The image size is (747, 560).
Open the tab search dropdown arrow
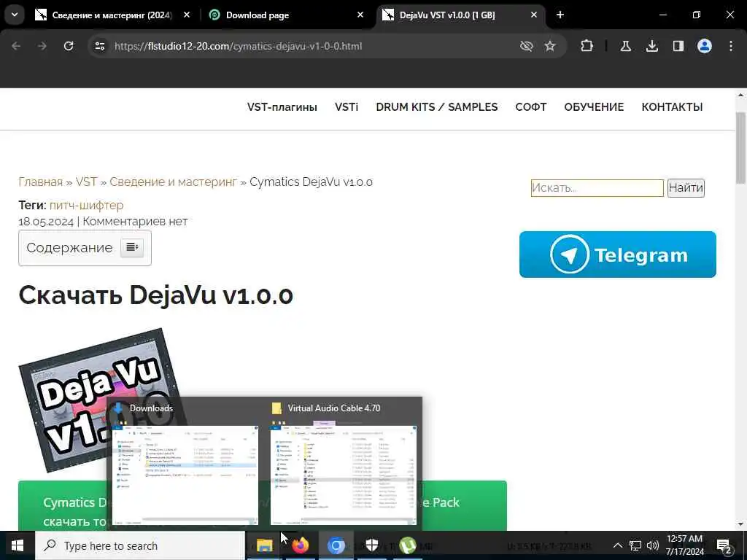(15, 15)
